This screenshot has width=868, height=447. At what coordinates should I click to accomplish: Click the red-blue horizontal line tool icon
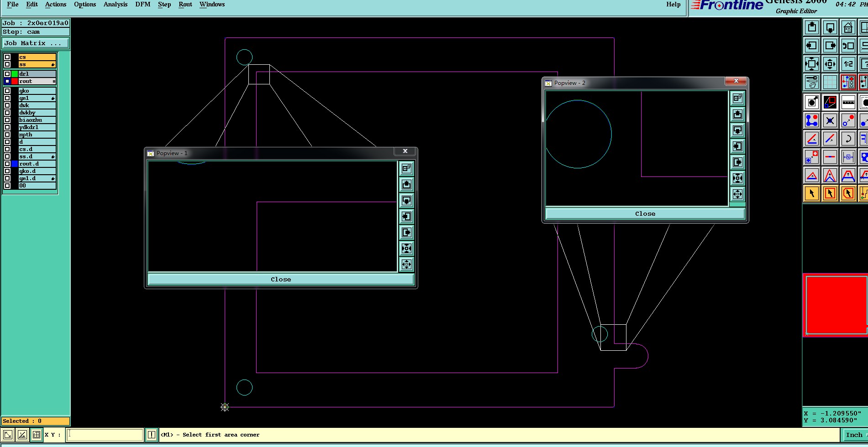pos(830,157)
